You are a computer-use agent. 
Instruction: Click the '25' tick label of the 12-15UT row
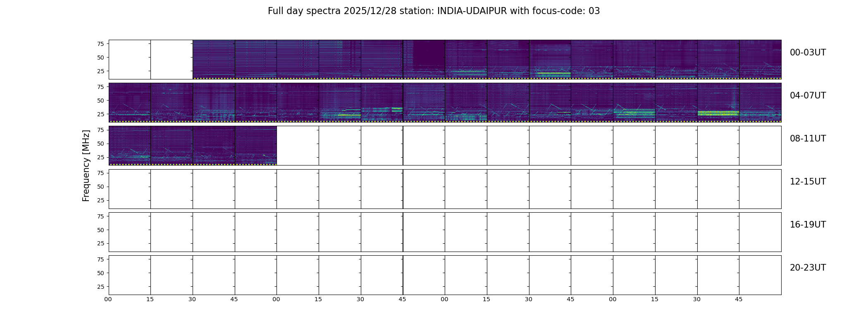click(x=100, y=200)
